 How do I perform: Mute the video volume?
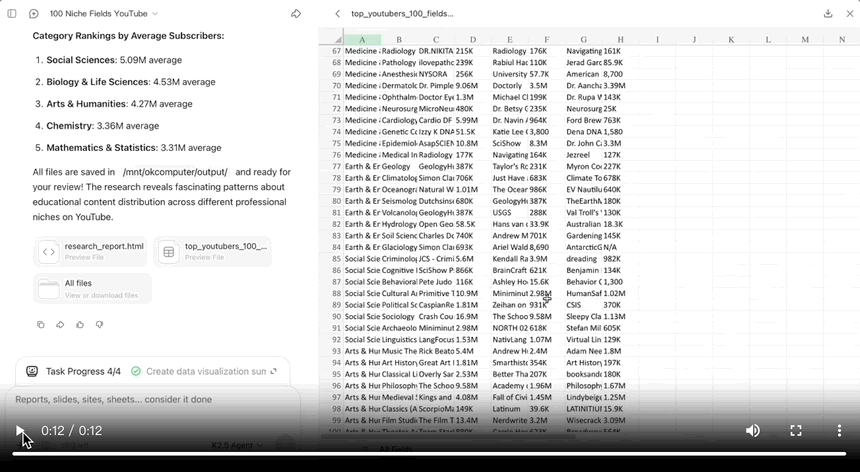click(753, 431)
